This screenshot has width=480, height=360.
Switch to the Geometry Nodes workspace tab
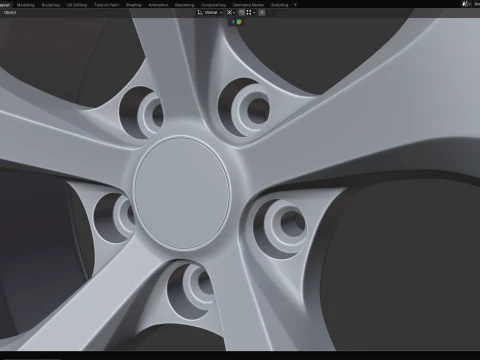248,5
